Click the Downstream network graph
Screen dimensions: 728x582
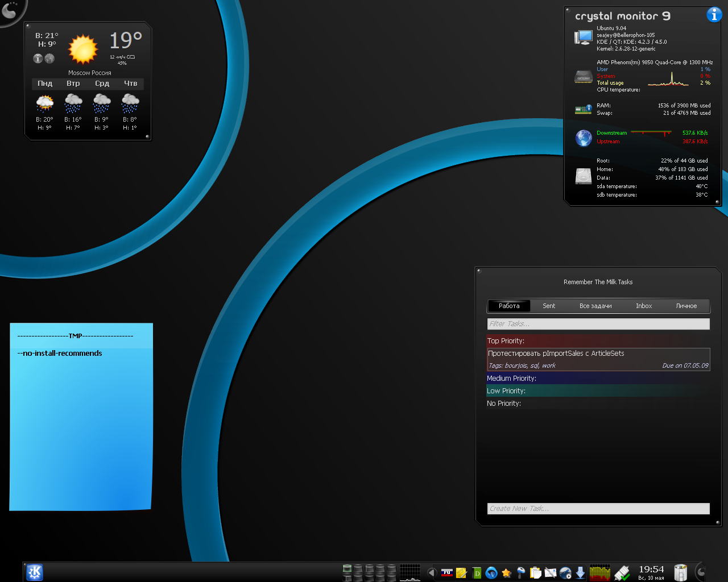coord(651,133)
